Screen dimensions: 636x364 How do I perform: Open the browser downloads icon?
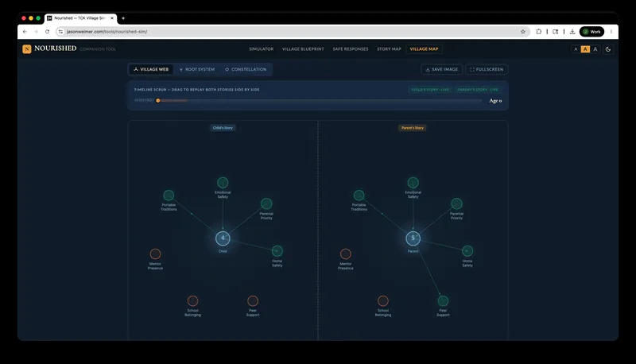tap(572, 32)
